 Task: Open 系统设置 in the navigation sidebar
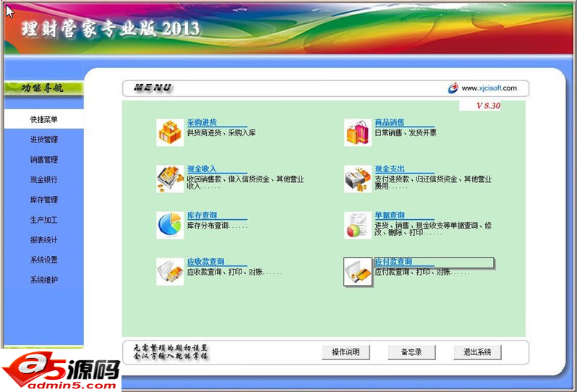point(44,260)
